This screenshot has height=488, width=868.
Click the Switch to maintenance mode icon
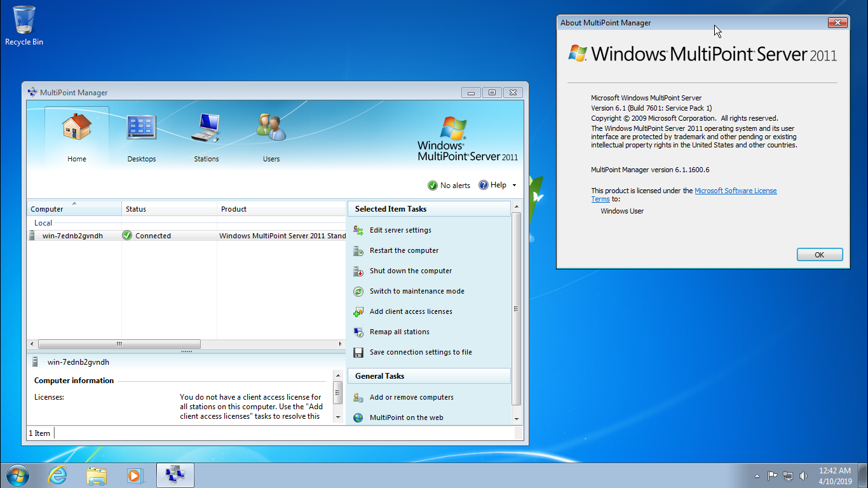pyautogui.click(x=358, y=291)
